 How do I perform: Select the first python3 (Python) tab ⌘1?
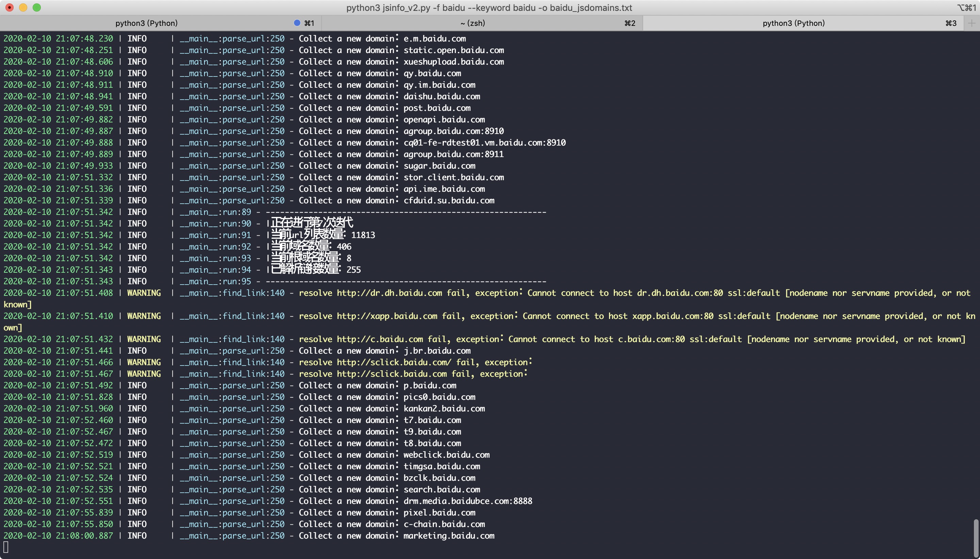(146, 23)
